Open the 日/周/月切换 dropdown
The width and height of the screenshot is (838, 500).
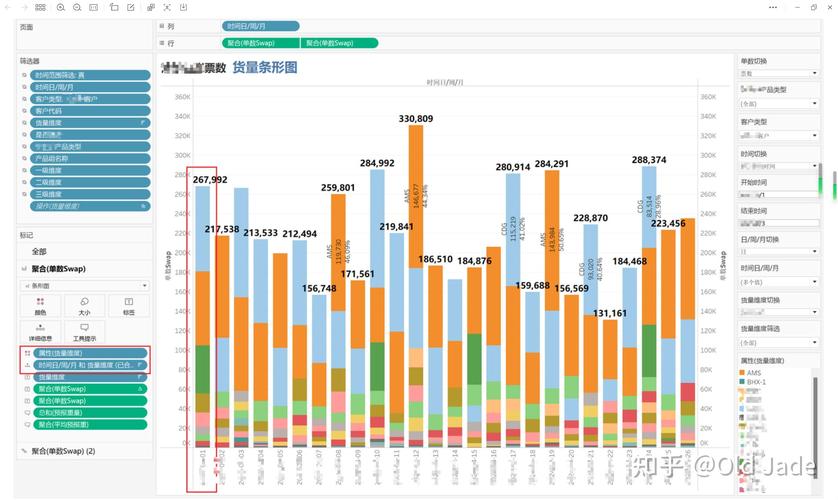(x=779, y=251)
